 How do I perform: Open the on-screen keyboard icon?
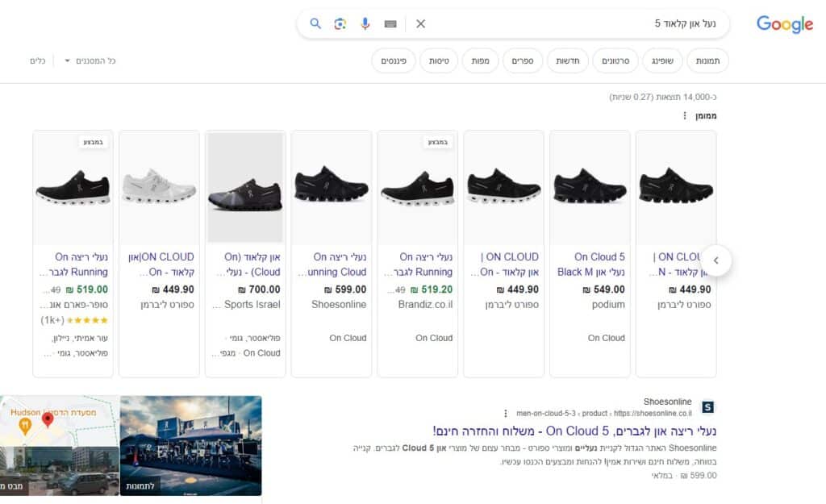pos(390,23)
